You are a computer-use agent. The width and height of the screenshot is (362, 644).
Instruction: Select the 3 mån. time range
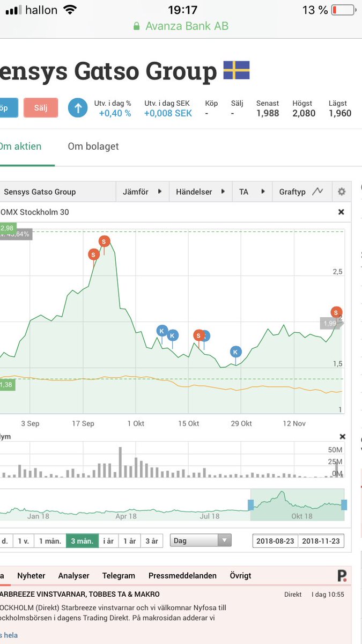(x=82, y=540)
